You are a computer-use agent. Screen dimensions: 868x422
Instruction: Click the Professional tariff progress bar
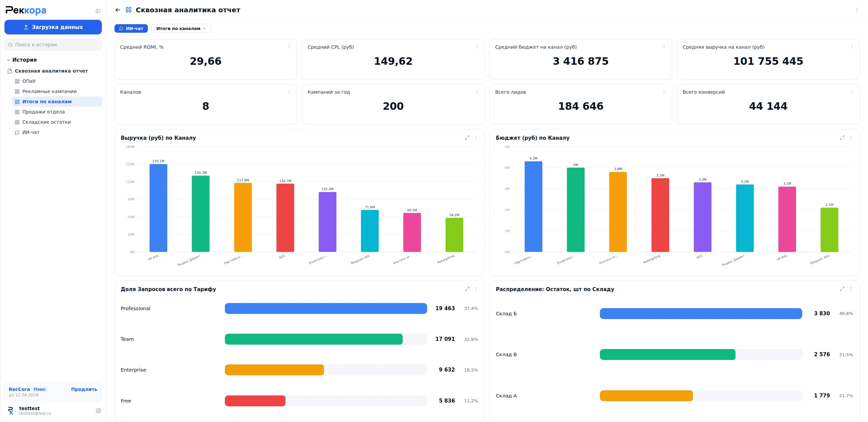(x=326, y=308)
